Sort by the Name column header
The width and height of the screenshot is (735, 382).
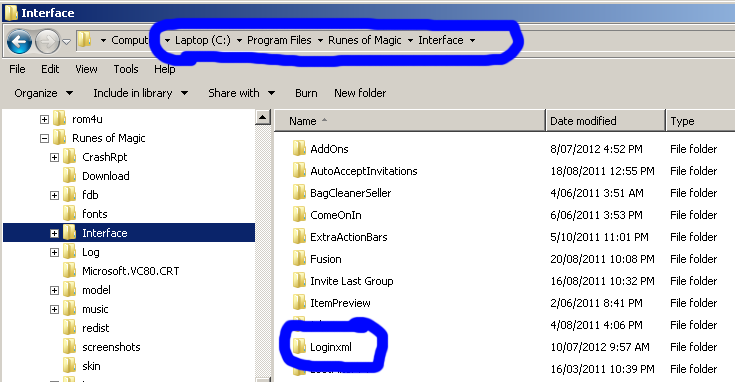click(x=410, y=121)
